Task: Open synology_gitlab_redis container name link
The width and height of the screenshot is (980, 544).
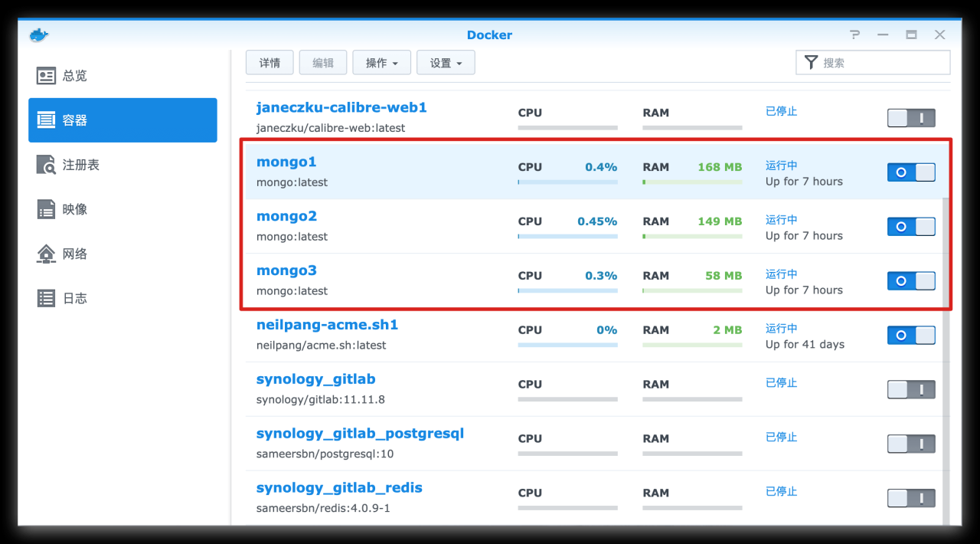Action: 339,488
